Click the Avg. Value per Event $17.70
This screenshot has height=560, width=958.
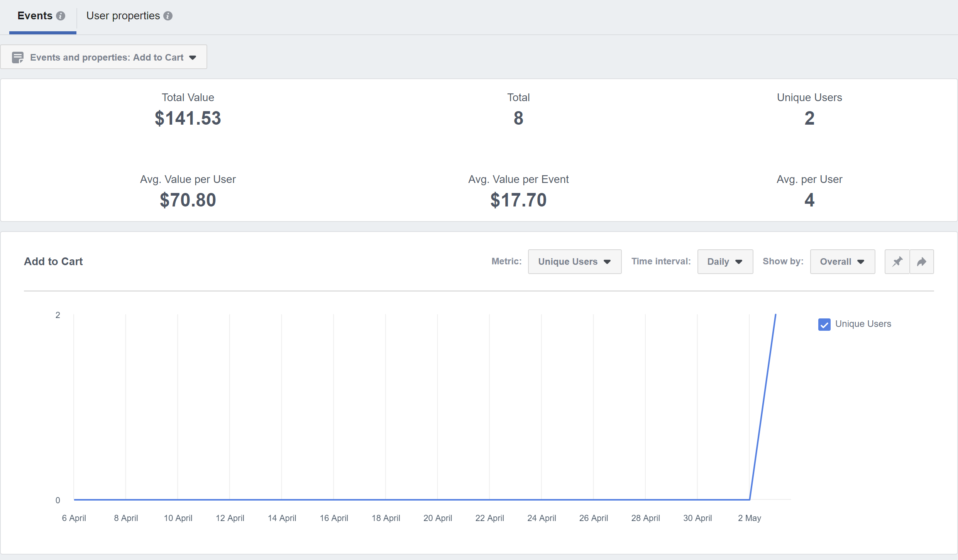coord(518,200)
